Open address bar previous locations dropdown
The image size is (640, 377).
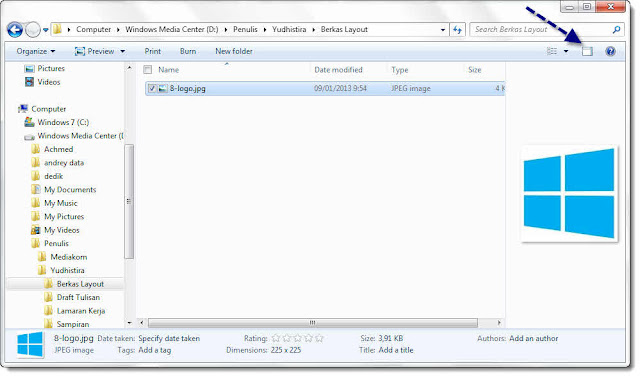coord(443,30)
